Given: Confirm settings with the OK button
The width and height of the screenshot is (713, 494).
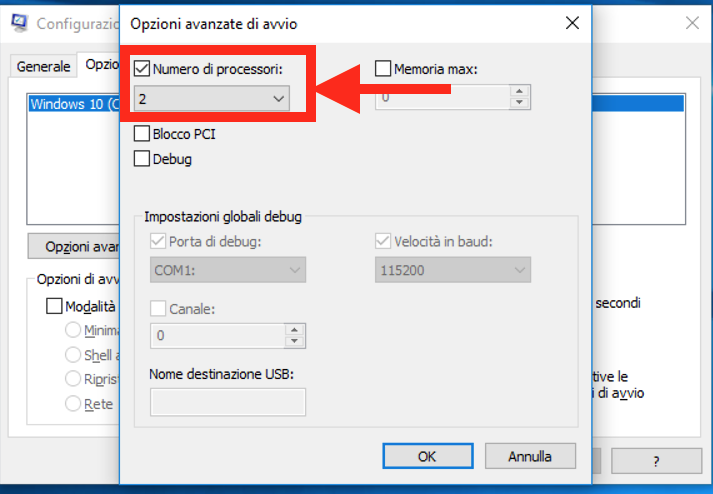Looking at the screenshot, I should [x=428, y=456].
